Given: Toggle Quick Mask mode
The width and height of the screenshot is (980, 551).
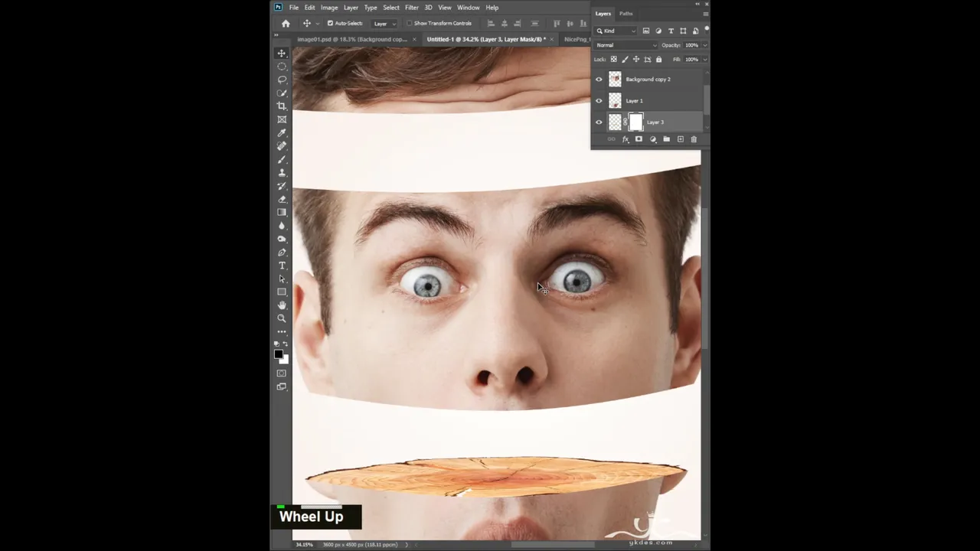Looking at the screenshot, I should (282, 373).
